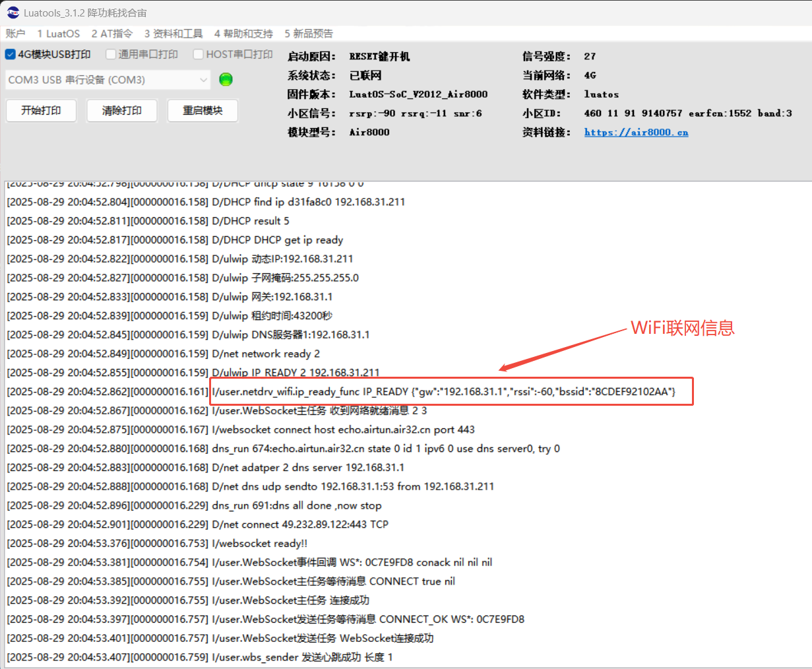Image resolution: width=812 pixels, height=669 pixels.
Task: Open the 4 帮助和支持 menu
Action: coord(243,34)
